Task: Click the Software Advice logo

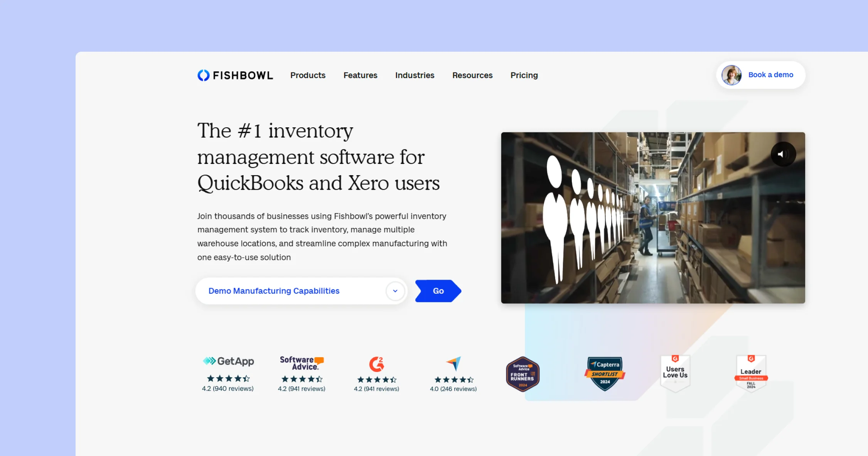Action: 302,363
